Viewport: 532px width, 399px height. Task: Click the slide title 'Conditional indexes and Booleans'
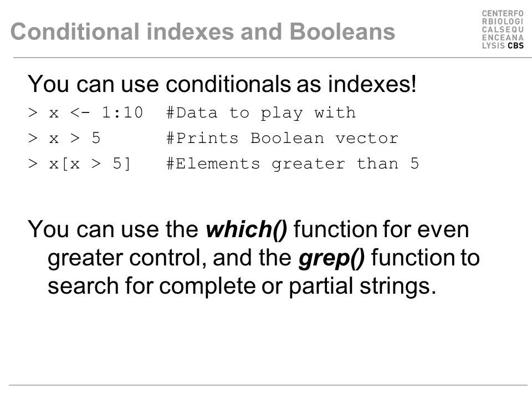click(x=203, y=32)
